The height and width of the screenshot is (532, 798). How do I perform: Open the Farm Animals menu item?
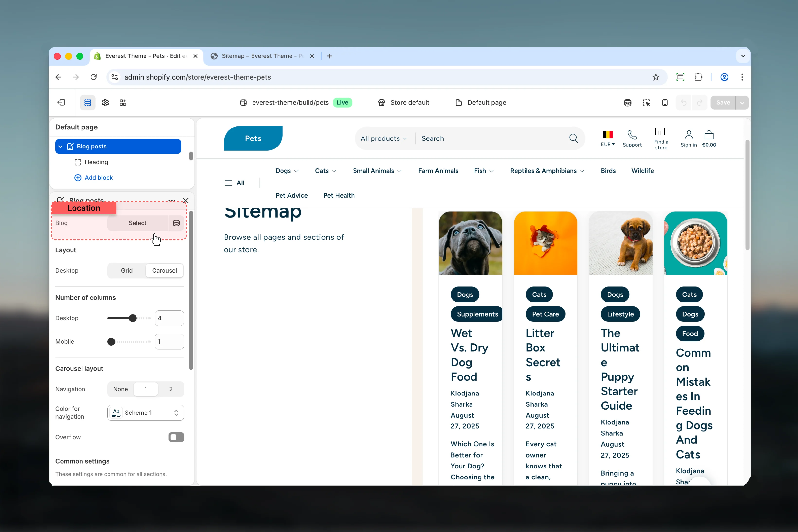pos(438,171)
